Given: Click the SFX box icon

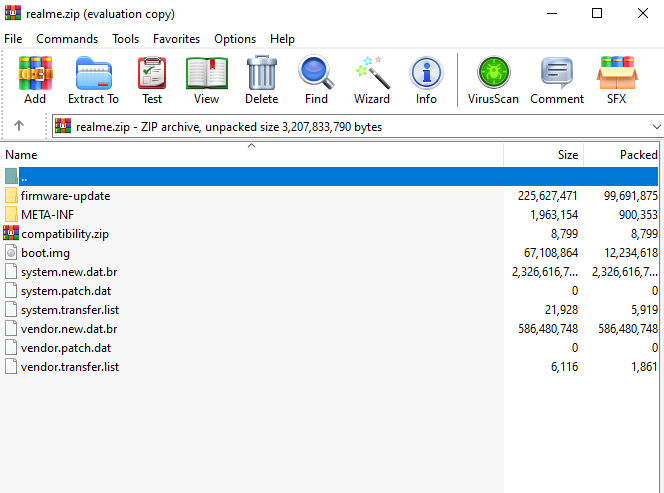Looking at the screenshot, I should point(617,73).
